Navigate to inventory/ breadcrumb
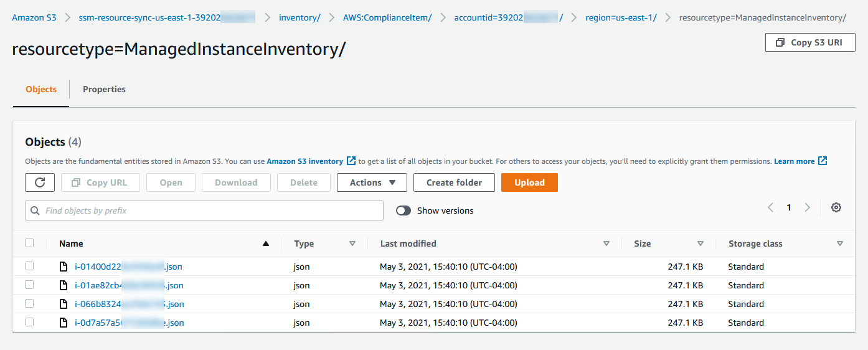 click(x=300, y=17)
